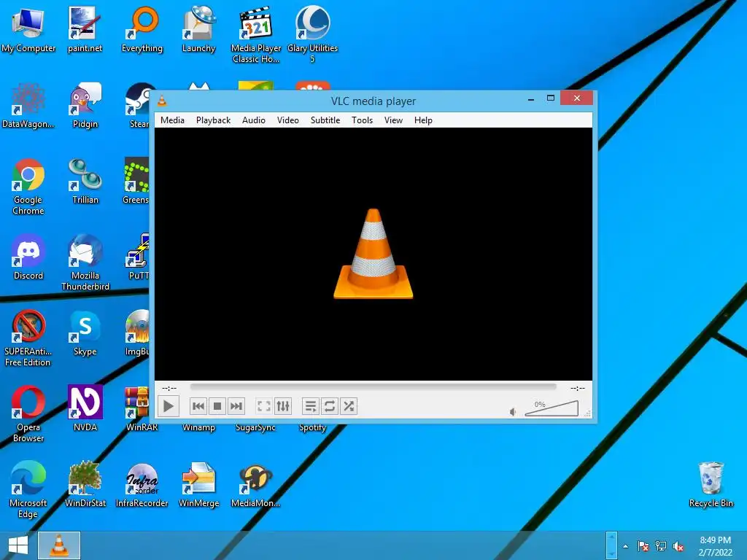Skip to previous media in VLC
Image resolution: width=747 pixels, height=560 pixels.
198,406
